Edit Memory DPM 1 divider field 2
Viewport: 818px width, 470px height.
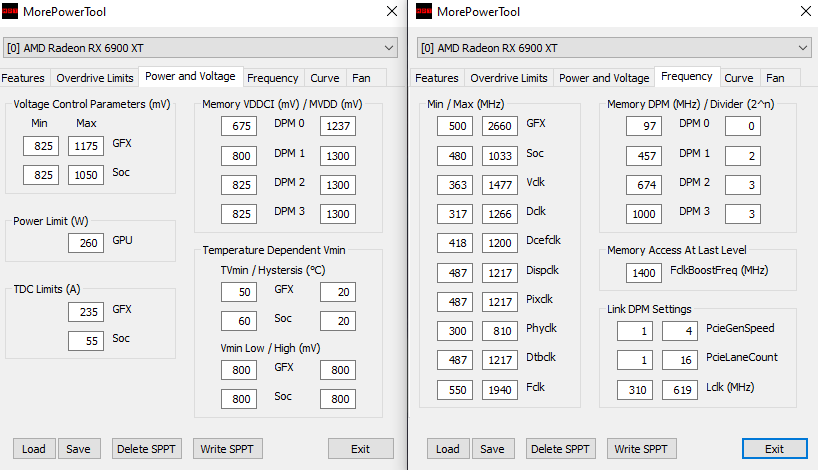point(743,156)
